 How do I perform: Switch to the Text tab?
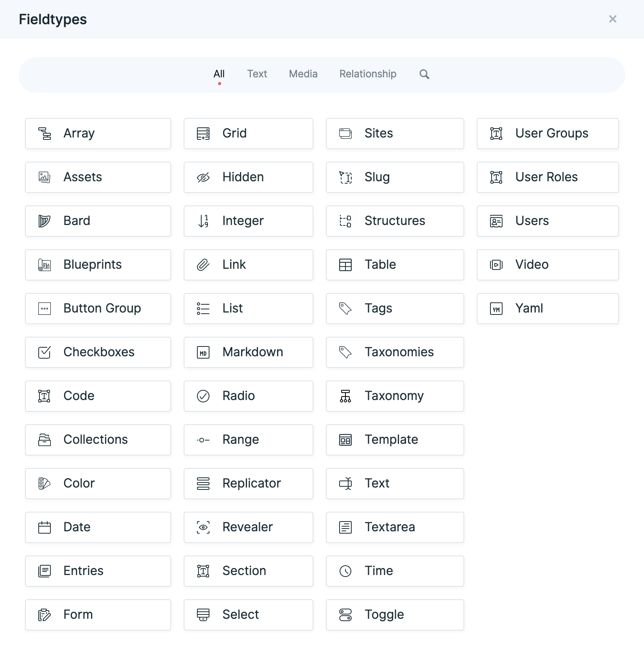click(x=257, y=74)
